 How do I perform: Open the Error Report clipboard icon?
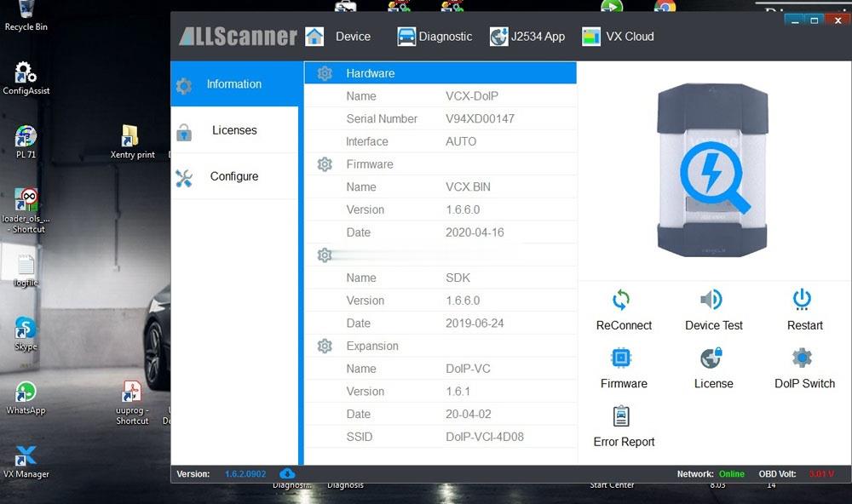pyautogui.click(x=621, y=416)
